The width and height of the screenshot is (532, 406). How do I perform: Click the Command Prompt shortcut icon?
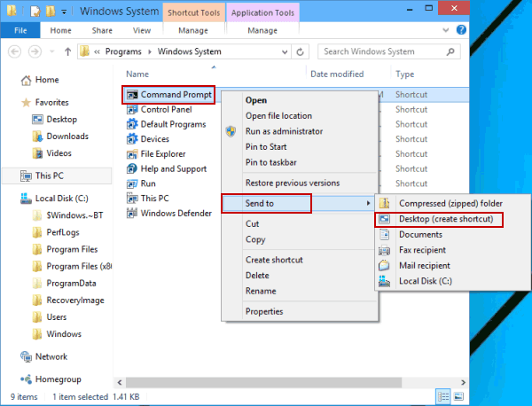(132, 95)
